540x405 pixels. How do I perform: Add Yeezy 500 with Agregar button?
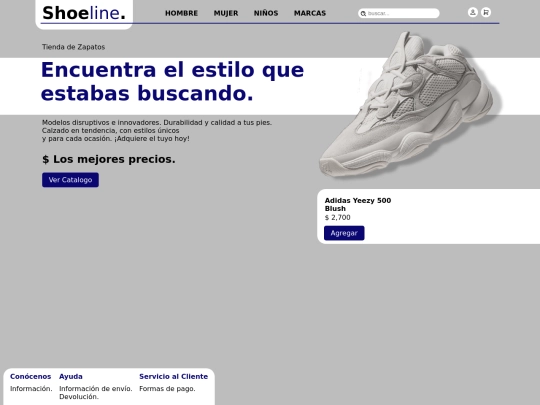pyautogui.click(x=344, y=233)
